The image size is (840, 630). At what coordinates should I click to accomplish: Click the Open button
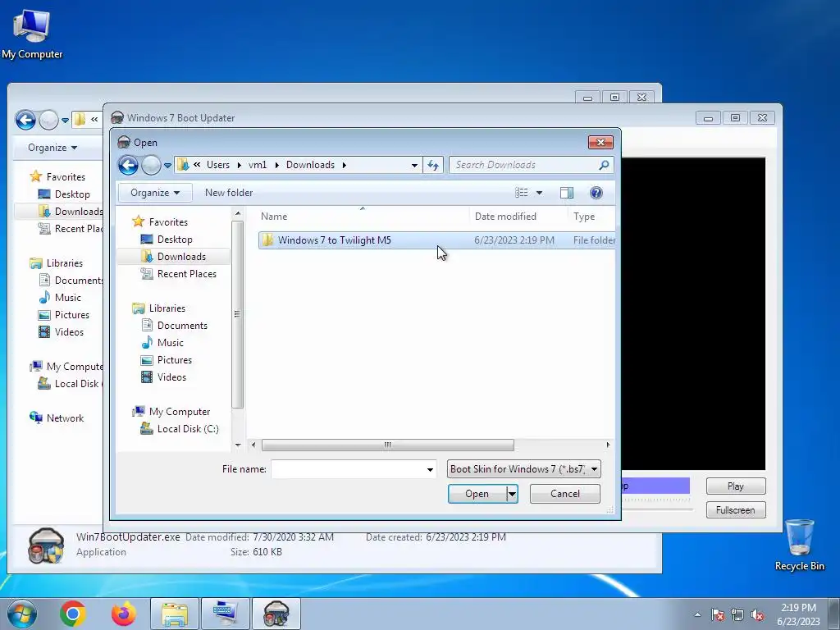[x=477, y=494]
